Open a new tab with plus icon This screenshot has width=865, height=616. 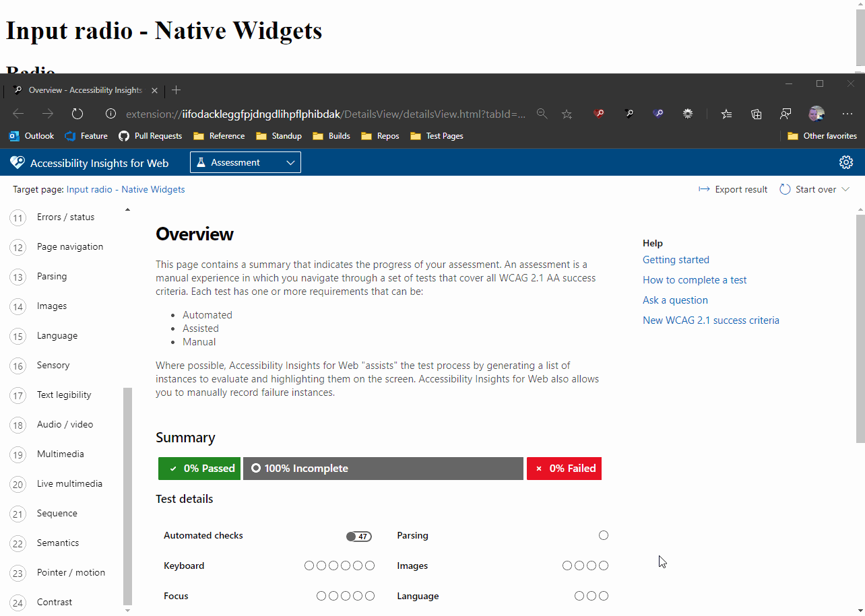(176, 90)
